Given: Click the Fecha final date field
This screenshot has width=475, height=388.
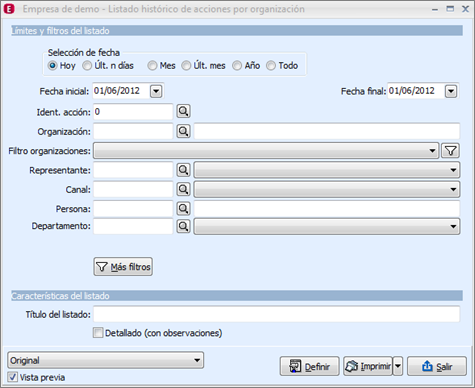Looking at the screenshot, I should 416,91.
